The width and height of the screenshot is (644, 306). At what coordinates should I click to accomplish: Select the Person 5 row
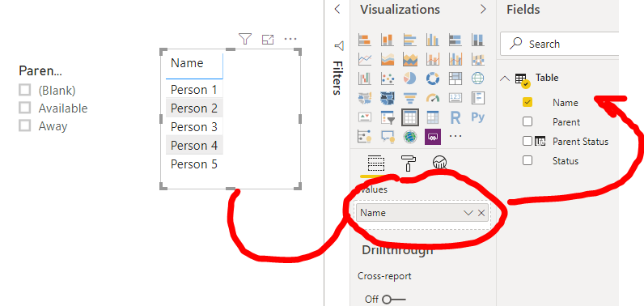[194, 164]
